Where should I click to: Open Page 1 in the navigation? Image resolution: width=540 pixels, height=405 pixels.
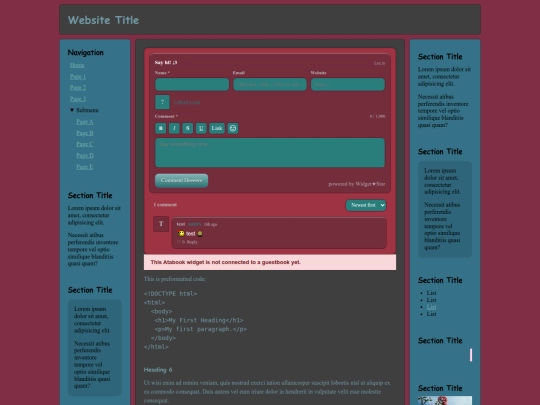pyautogui.click(x=78, y=76)
